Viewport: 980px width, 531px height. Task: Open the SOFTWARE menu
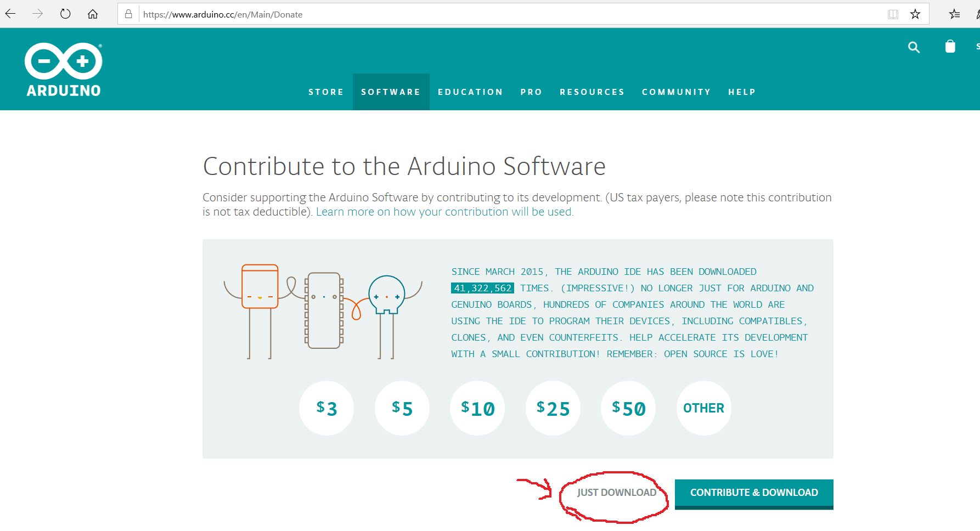[x=391, y=92]
